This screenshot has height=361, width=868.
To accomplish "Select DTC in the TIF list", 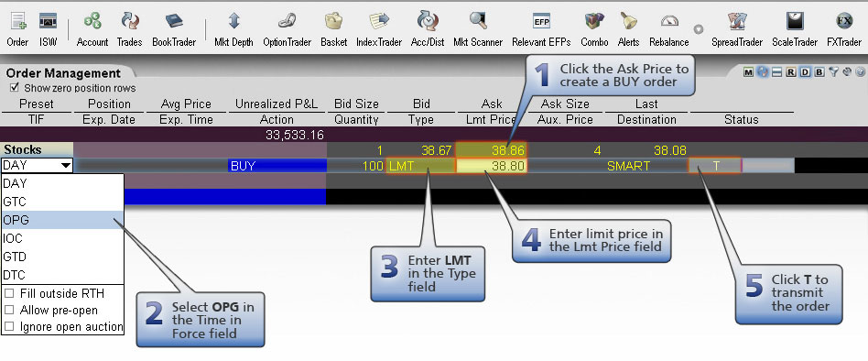I will tap(62, 275).
